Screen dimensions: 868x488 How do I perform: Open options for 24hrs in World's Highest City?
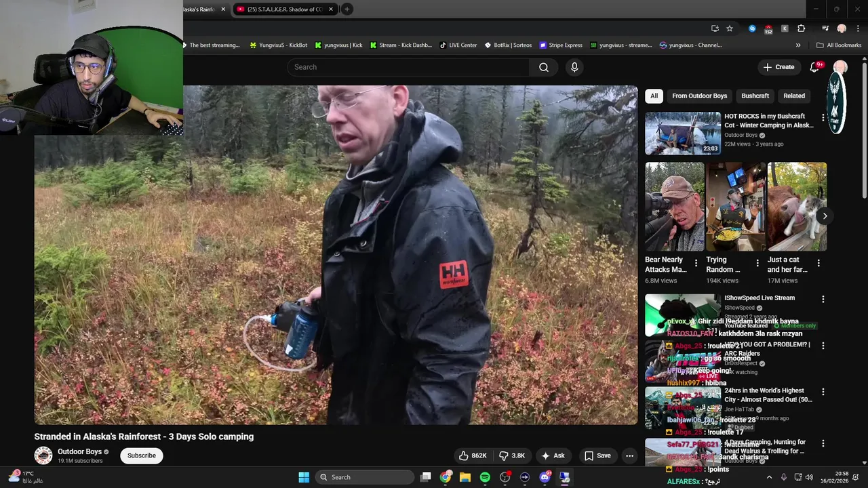tap(823, 392)
